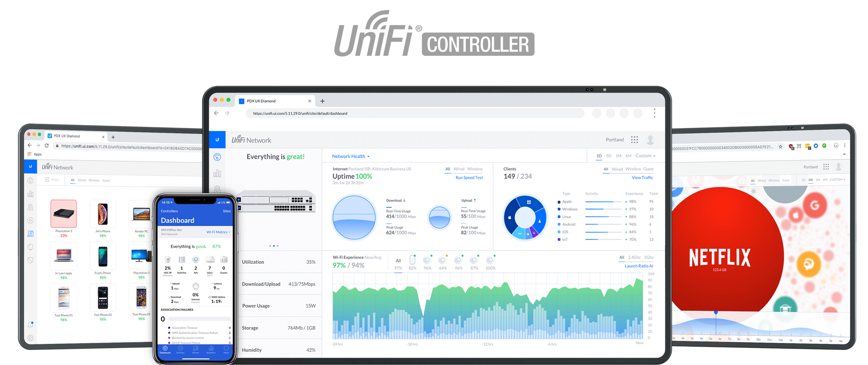Click View Traffic link

[642, 177]
